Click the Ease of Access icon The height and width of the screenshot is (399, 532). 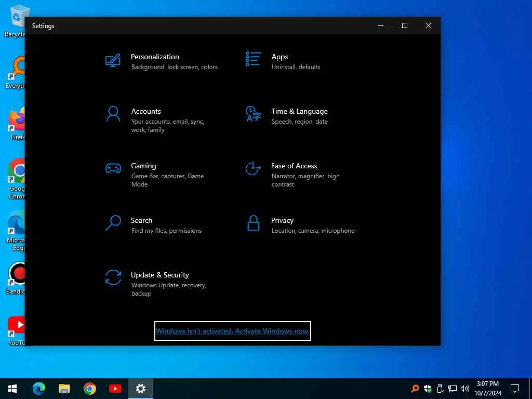click(x=253, y=168)
